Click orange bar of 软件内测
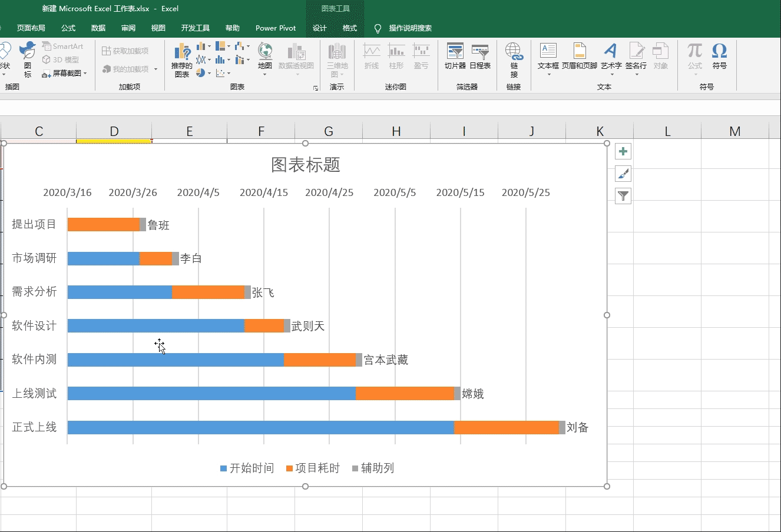The height and width of the screenshot is (532, 781). click(x=320, y=360)
